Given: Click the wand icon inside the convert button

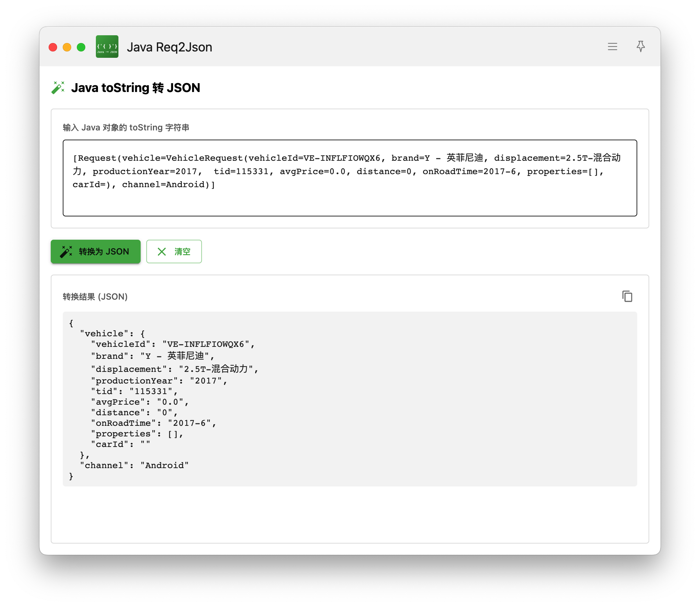Looking at the screenshot, I should (66, 252).
